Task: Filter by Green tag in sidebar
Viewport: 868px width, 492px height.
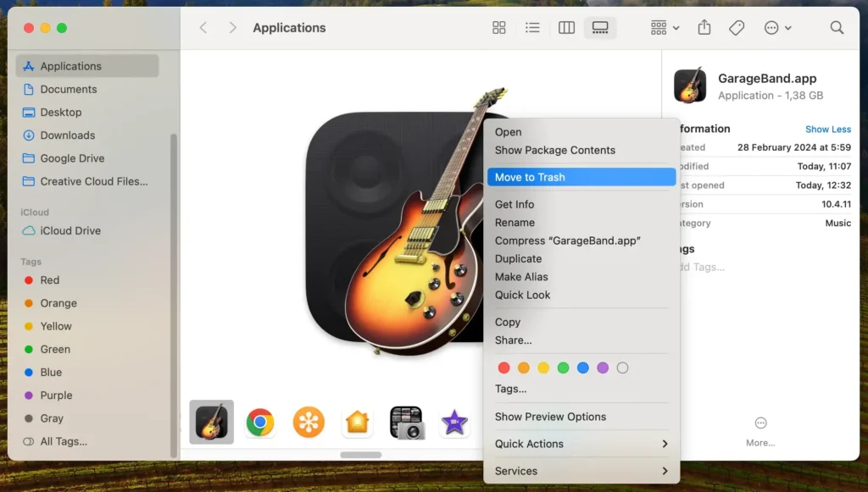Action: click(87, 350)
